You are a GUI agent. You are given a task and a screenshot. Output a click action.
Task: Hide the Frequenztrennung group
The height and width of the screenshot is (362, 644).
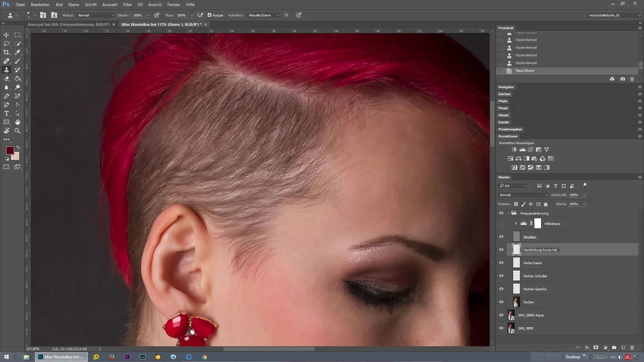click(501, 213)
